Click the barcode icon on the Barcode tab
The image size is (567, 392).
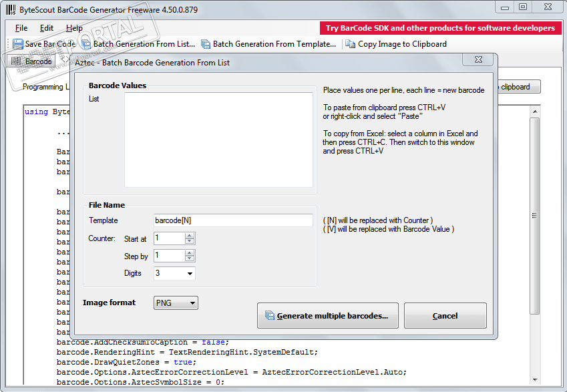click(x=16, y=61)
